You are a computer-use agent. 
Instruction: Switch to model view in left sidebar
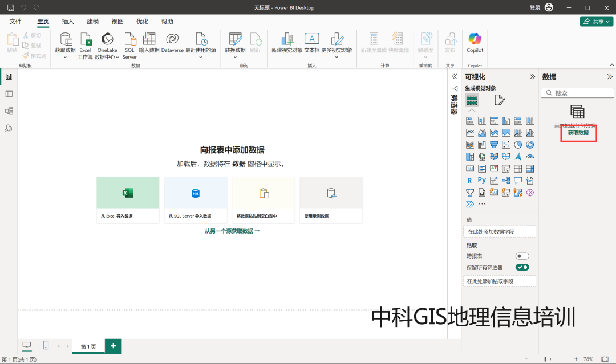click(x=9, y=111)
